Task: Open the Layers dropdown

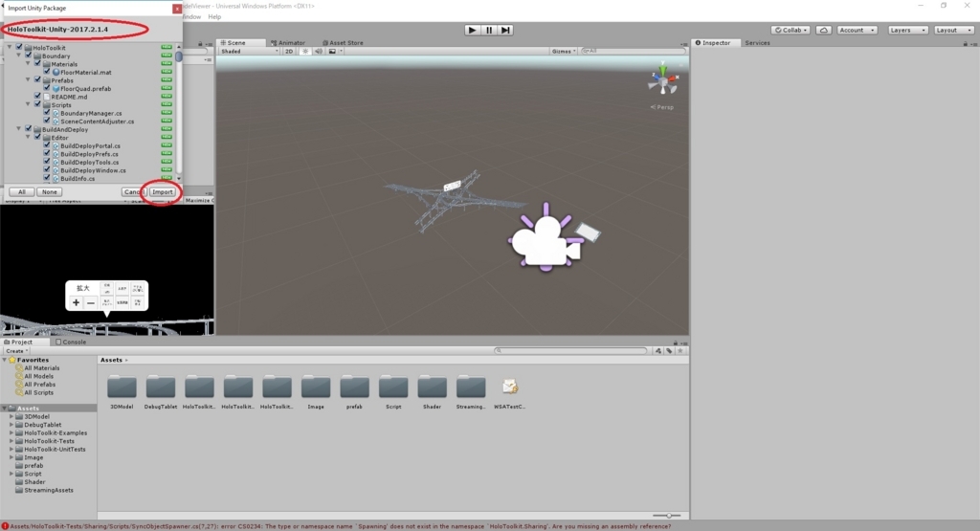Action: tap(907, 30)
